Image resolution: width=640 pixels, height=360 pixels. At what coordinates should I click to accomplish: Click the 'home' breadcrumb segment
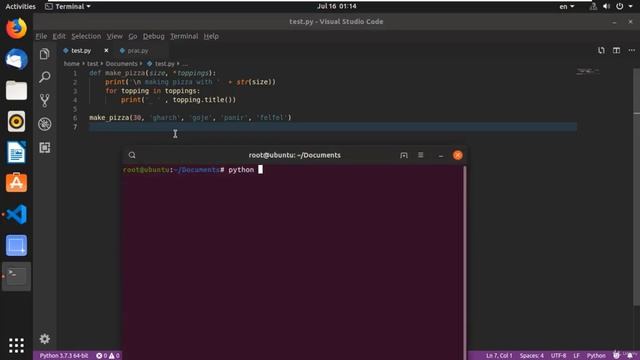(x=71, y=64)
